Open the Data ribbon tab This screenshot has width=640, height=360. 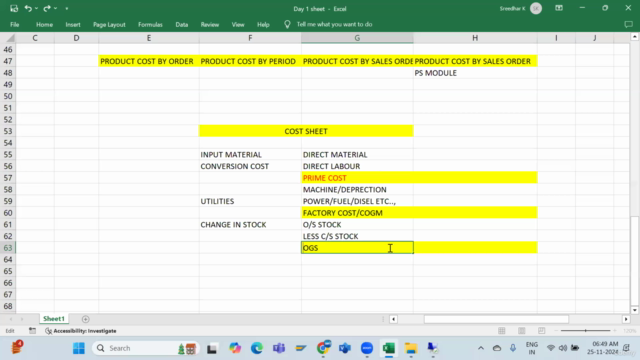pos(182,24)
